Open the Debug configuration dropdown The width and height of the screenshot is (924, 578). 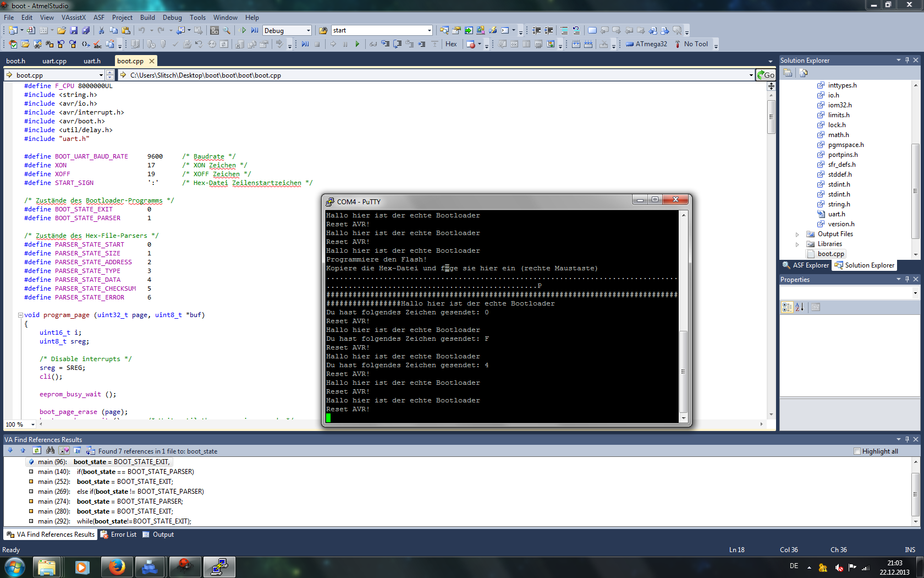(x=308, y=30)
